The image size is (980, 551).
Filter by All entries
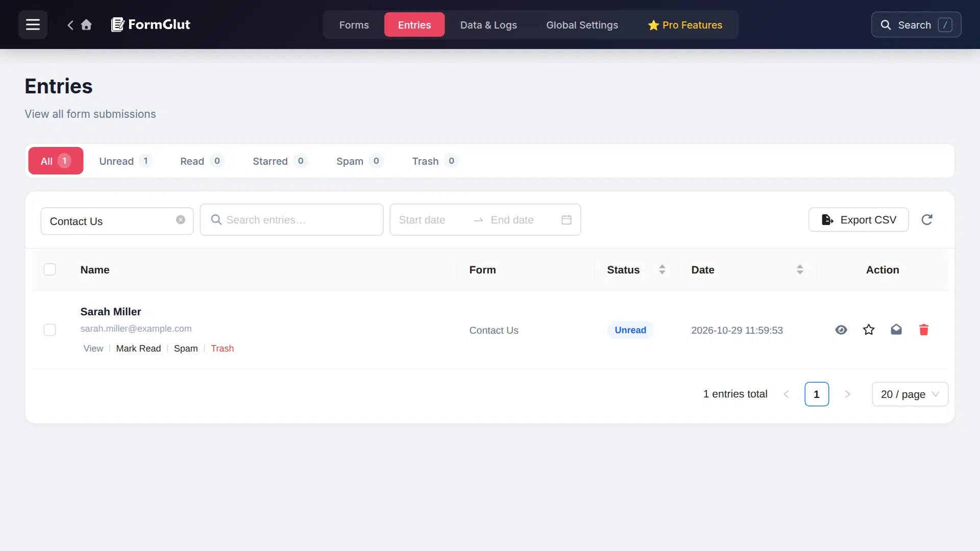(56, 161)
